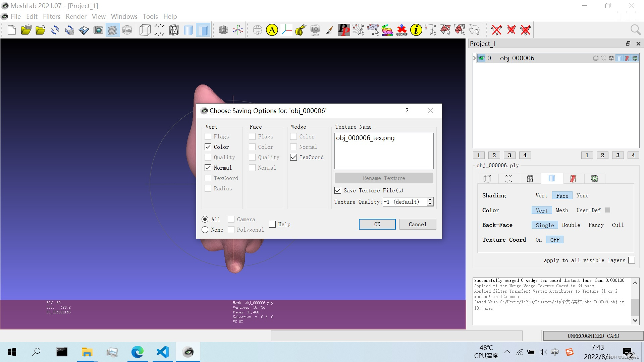Image resolution: width=644 pixels, height=362 pixels.
Task: Click the Save Snapshot camera icon
Action: (x=98, y=30)
